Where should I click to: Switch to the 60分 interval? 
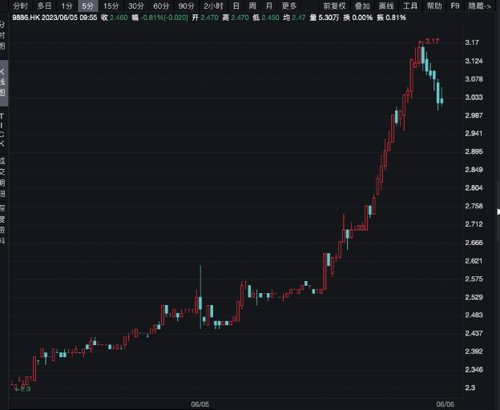coord(161,6)
